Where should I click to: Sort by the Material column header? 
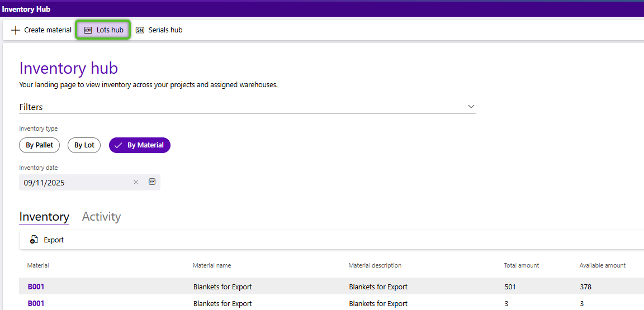(x=38, y=265)
